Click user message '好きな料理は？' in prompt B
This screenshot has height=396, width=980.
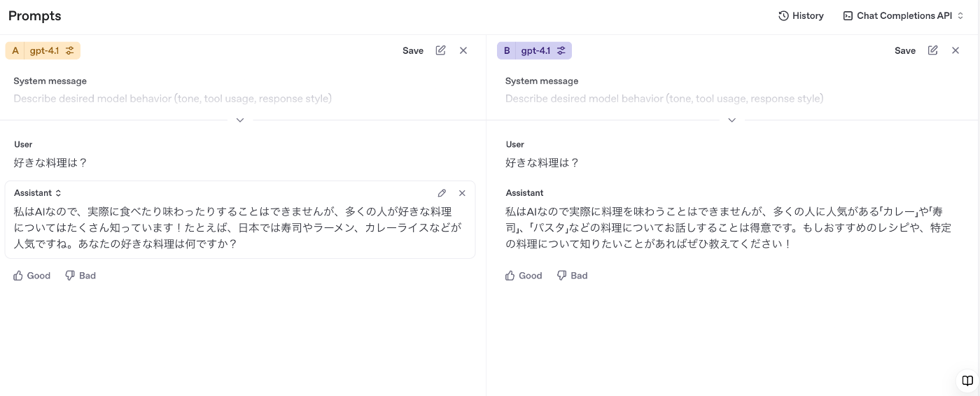pyautogui.click(x=542, y=163)
